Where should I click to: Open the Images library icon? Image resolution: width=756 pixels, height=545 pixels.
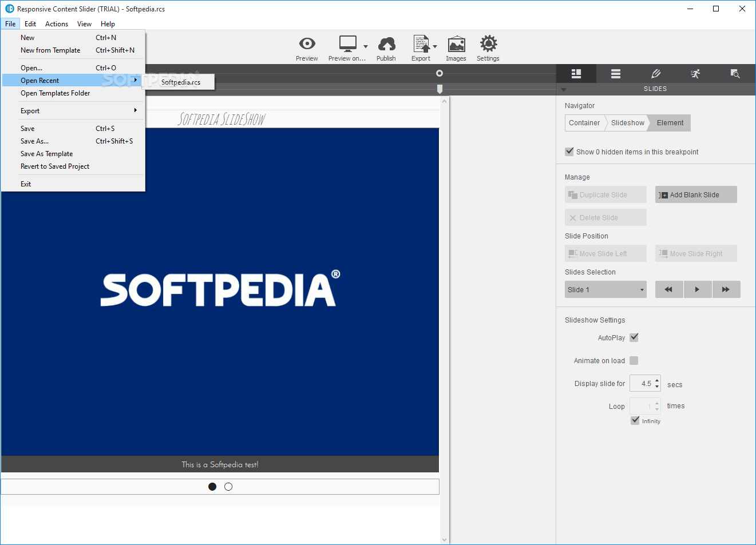click(456, 44)
